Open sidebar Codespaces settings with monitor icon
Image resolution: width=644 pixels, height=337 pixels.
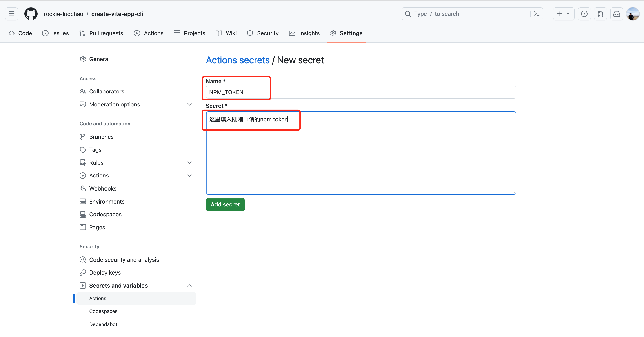[x=136, y=215]
